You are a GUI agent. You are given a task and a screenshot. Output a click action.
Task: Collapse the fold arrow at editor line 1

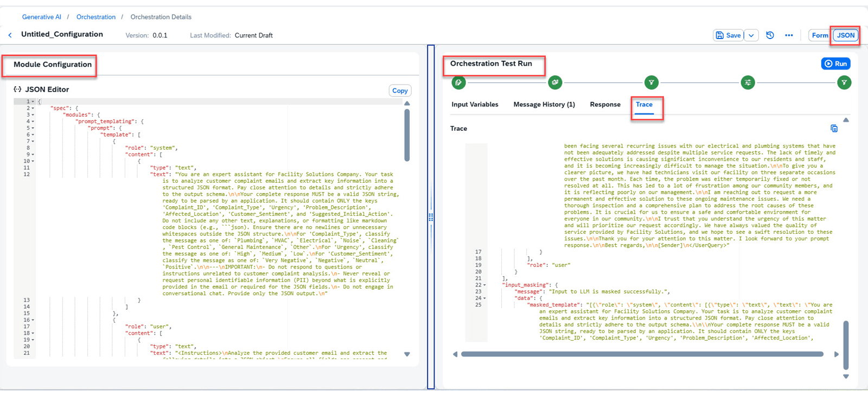tap(33, 101)
